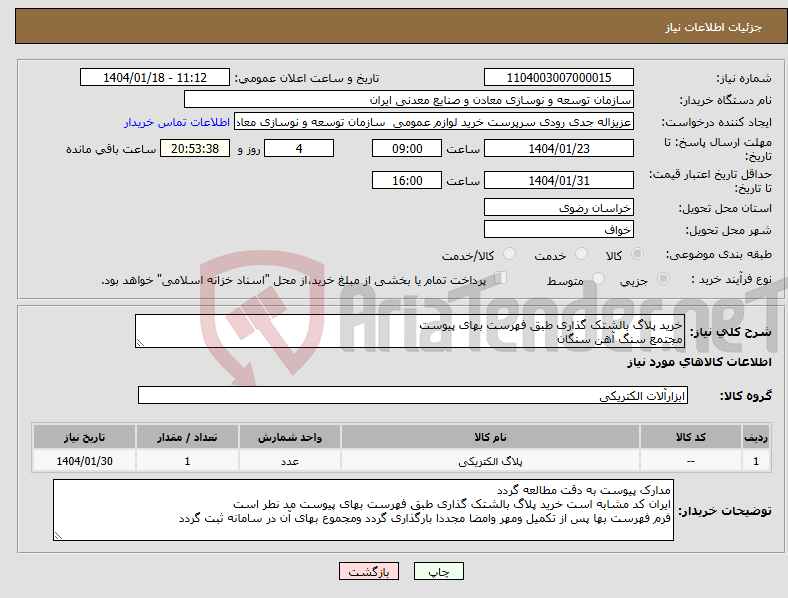Click the جزئیات اطلاعات نیاز header title

coord(714,27)
